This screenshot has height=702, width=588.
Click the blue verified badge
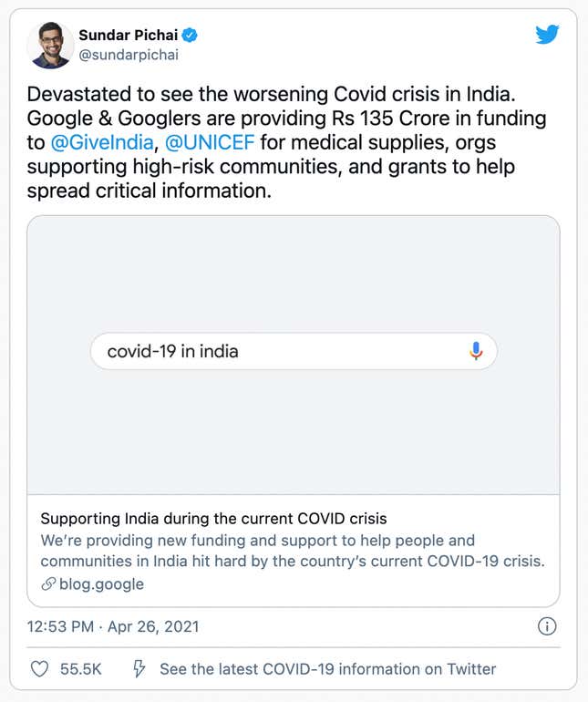[191, 35]
